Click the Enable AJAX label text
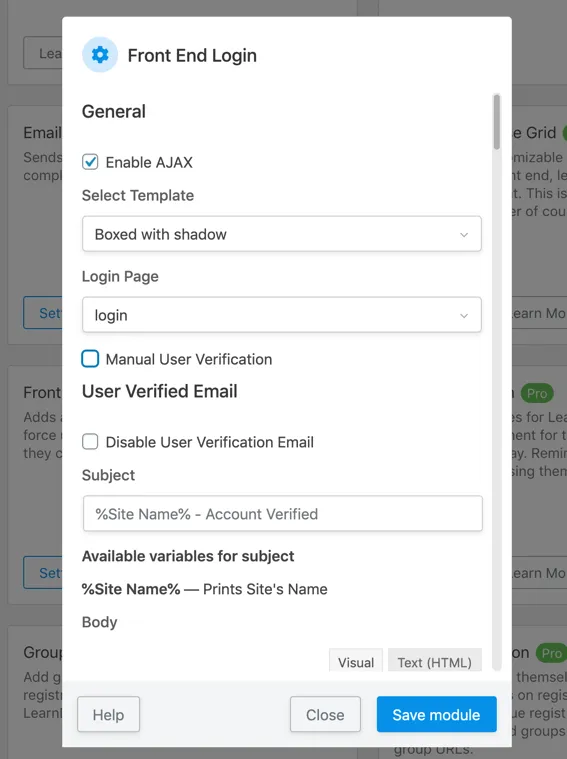The width and height of the screenshot is (567, 759). click(149, 162)
